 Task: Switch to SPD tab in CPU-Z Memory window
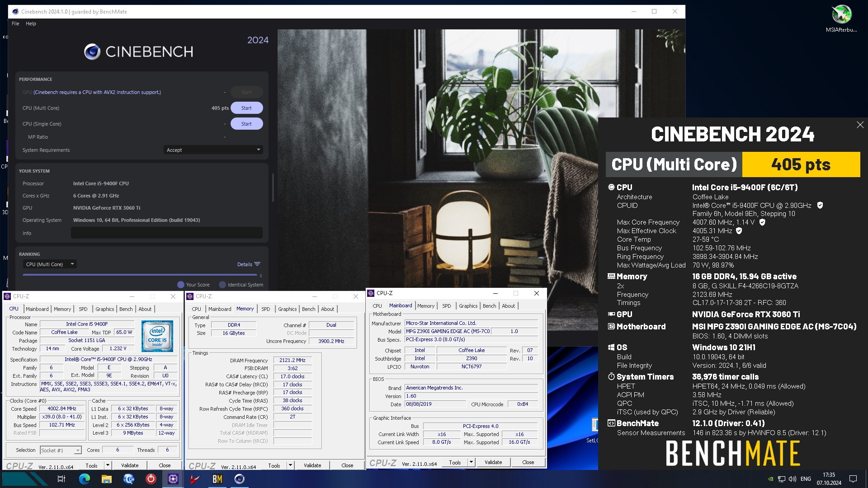(266, 309)
